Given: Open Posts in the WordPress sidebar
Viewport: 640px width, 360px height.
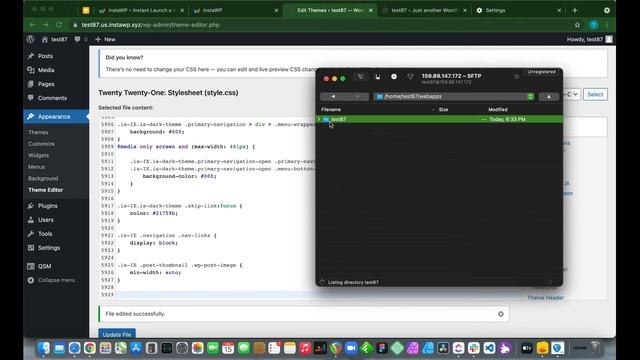Looking at the screenshot, I should 45,56.
